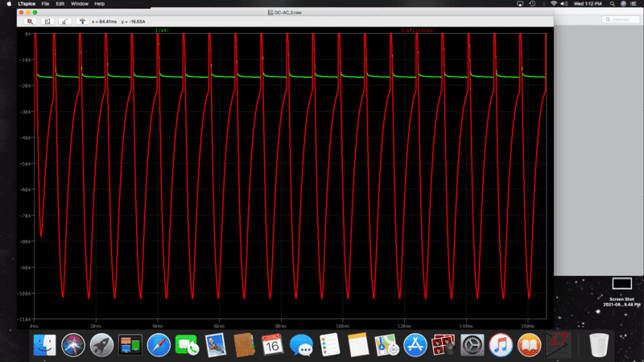Open the File menu
Image resolution: width=644 pixels, height=362 pixels.
pos(45,4)
